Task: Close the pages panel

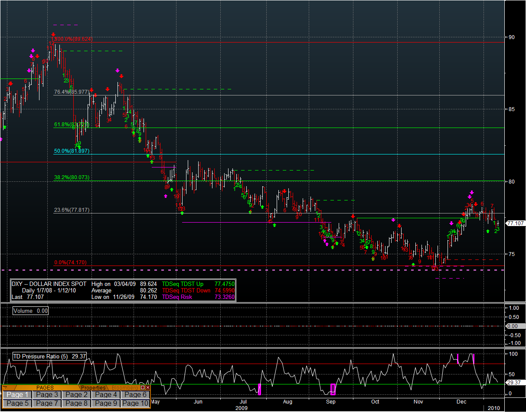Action: pyautogui.click(x=148, y=387)
